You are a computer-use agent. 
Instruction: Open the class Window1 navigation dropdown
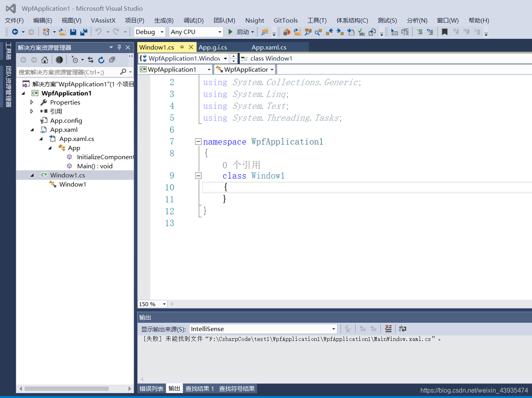coord(385,58)
